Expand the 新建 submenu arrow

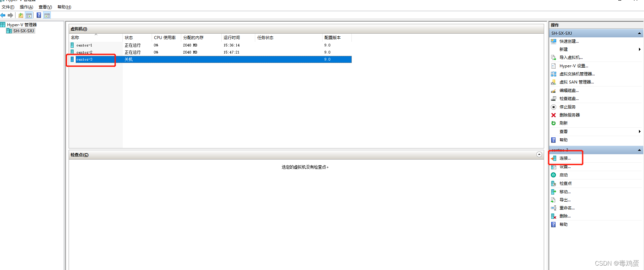(639, 49)
